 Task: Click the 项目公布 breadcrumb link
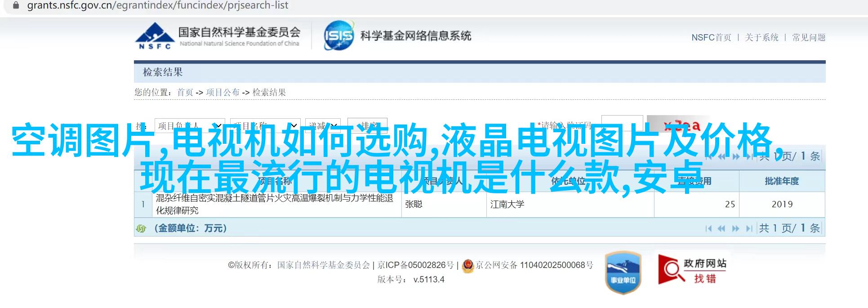pos(223,92)
